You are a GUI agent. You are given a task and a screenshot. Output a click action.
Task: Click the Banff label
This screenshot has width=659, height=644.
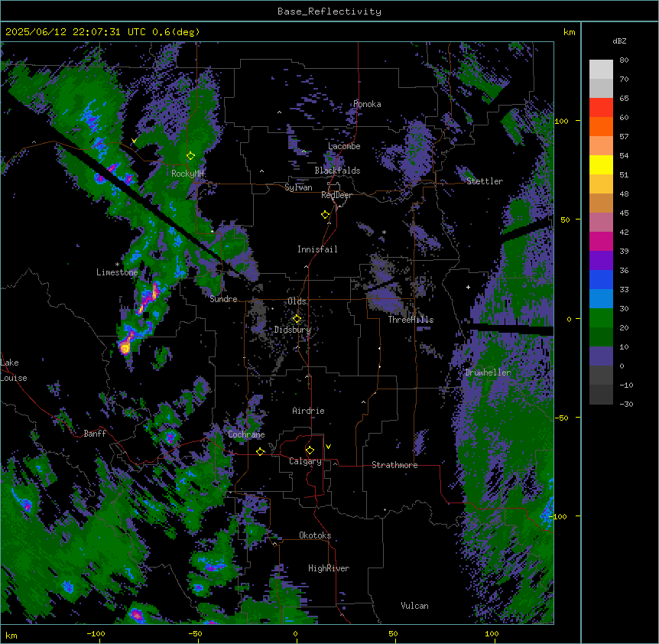[x=95, y=434]
